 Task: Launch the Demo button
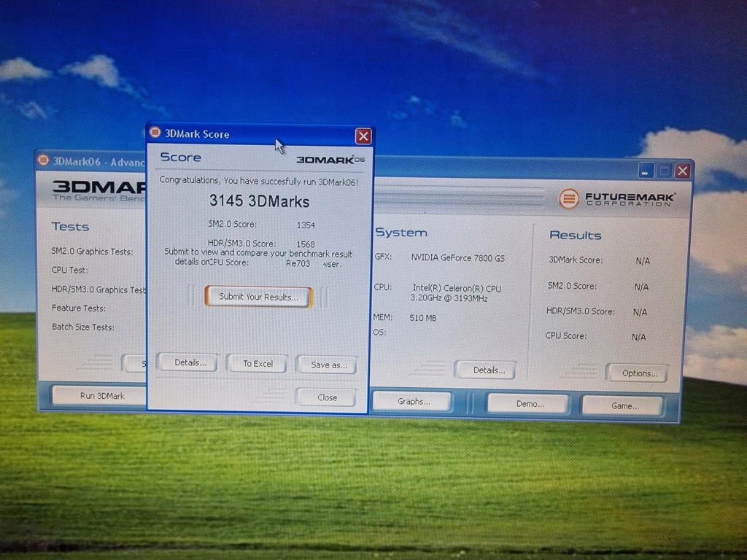[x=529, y=404]
